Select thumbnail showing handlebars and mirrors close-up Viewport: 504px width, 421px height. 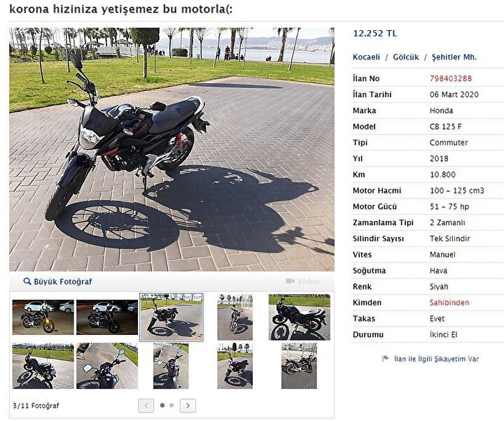click(107, 366)
